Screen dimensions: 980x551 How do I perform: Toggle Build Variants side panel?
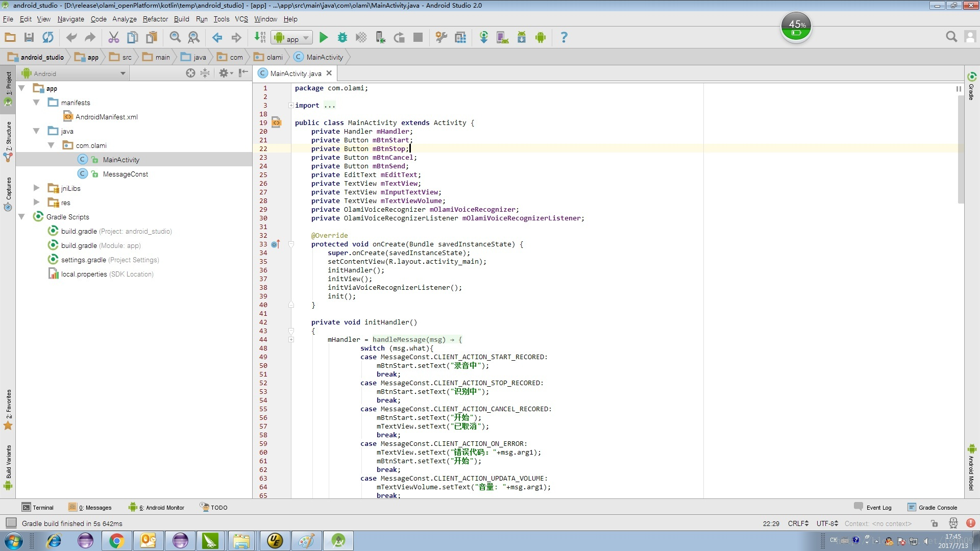click(x=8, y=462)
